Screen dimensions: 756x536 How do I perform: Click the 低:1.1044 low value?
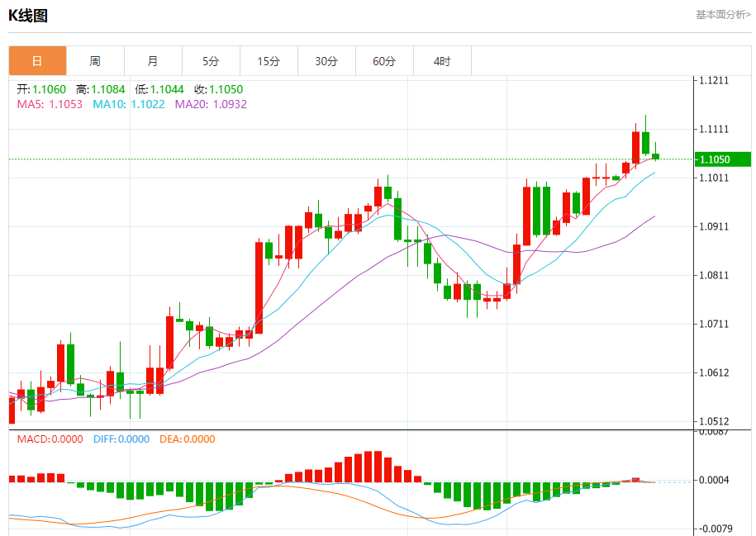[159, 89]
